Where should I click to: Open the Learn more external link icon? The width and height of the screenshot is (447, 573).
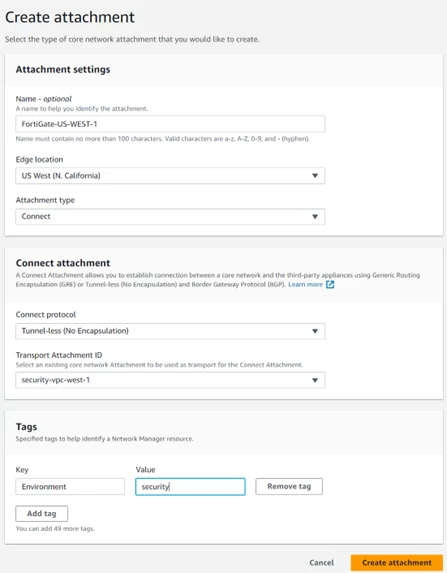pos(330,284)
